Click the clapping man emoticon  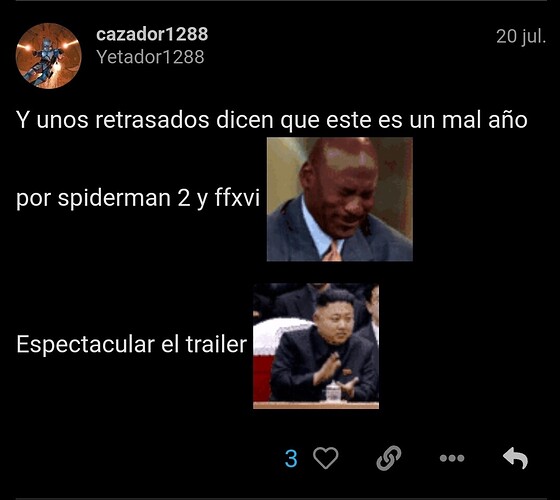[316, 346]
